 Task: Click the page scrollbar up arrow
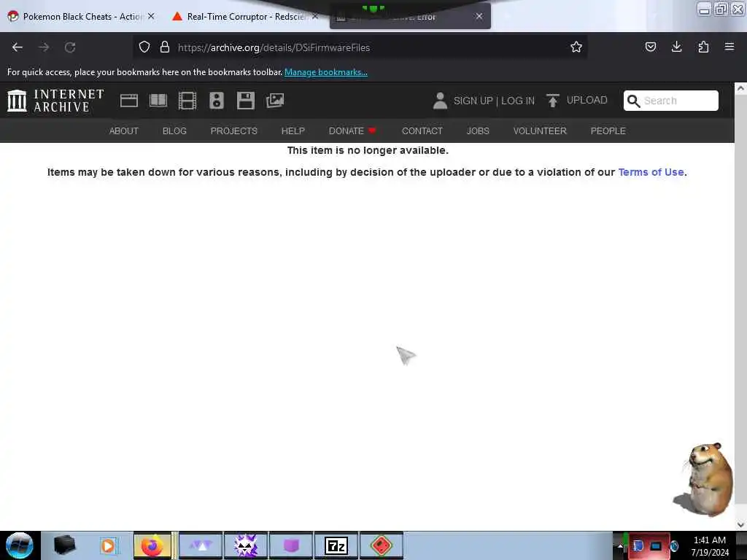click(740, 88)
